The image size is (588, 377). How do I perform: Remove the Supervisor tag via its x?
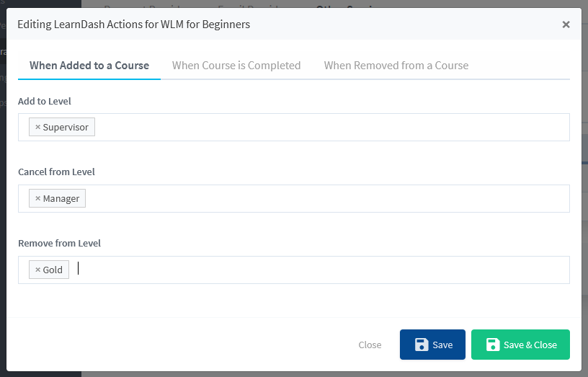[x=37, y=127]
